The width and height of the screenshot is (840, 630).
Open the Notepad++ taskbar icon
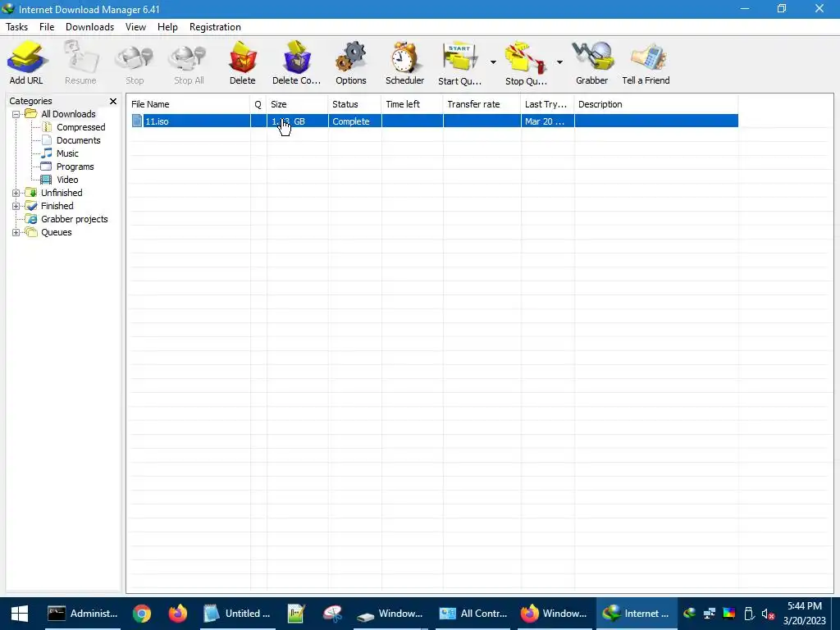click(x=295, y=614)
